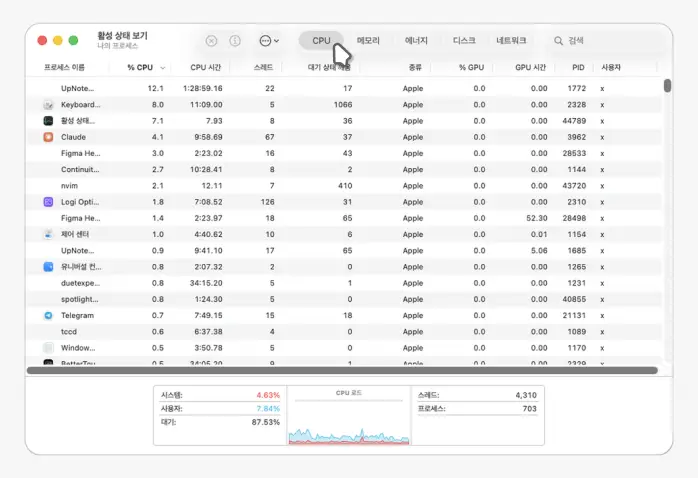The width and height of the screenshot is (698, 478).
Task: Select Figma He... row with PID 28533
Action: point(344,154)
